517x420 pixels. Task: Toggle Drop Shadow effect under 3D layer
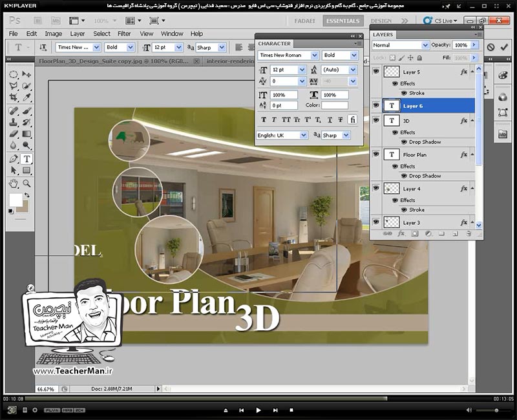404,142
